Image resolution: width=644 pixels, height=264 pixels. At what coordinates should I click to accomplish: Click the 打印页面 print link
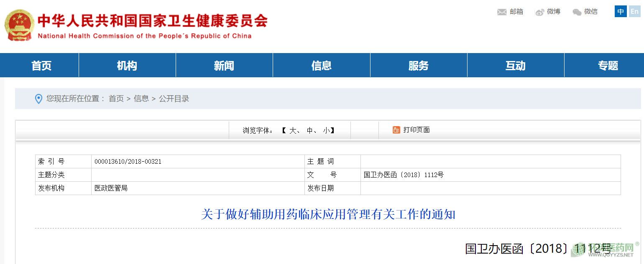tap(416, 130)
